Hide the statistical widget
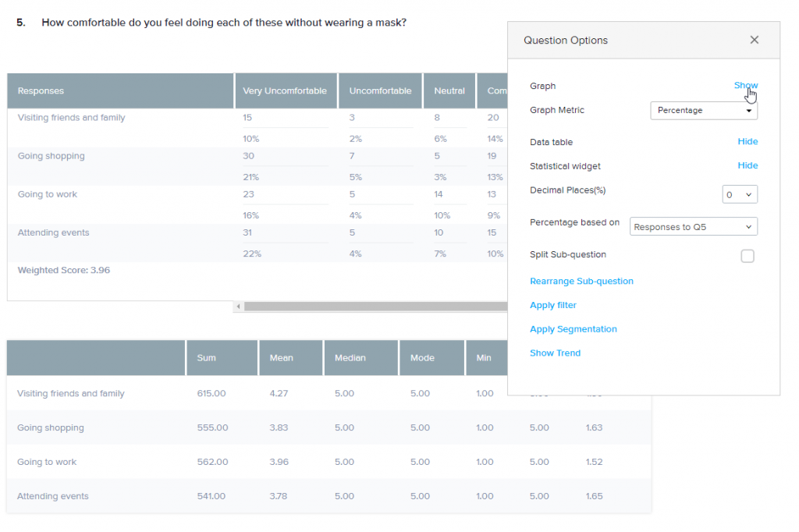 tap(748, 165)
